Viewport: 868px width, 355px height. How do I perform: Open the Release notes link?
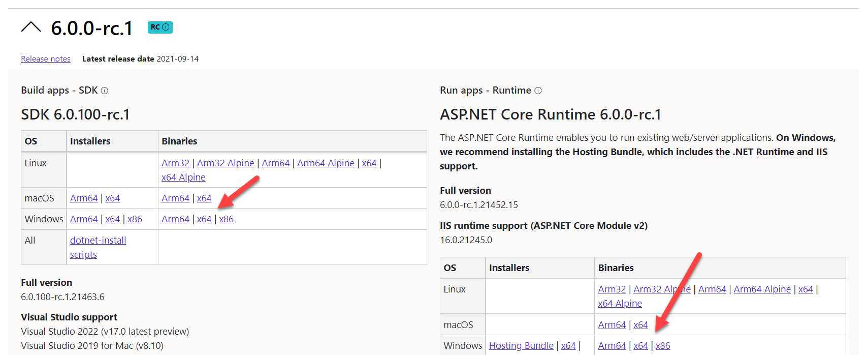46,59
